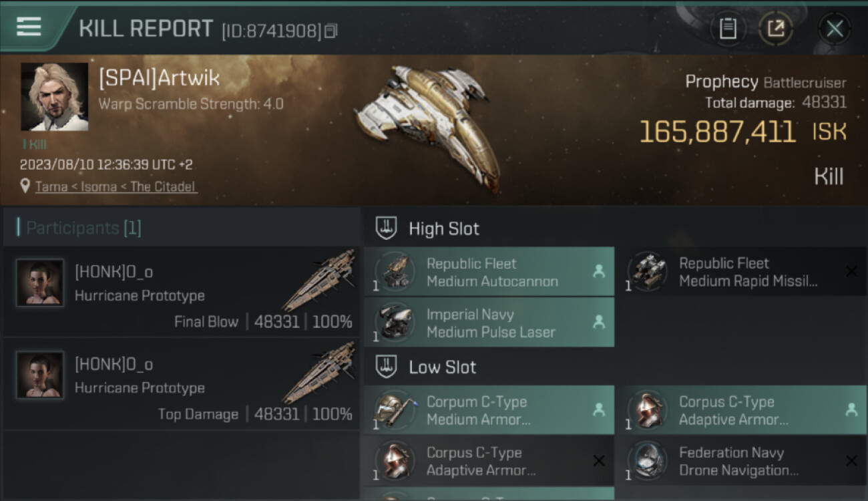Collapse the Low Slot section
The width and height of the screenshot is (868, 501).
(443, 367)
